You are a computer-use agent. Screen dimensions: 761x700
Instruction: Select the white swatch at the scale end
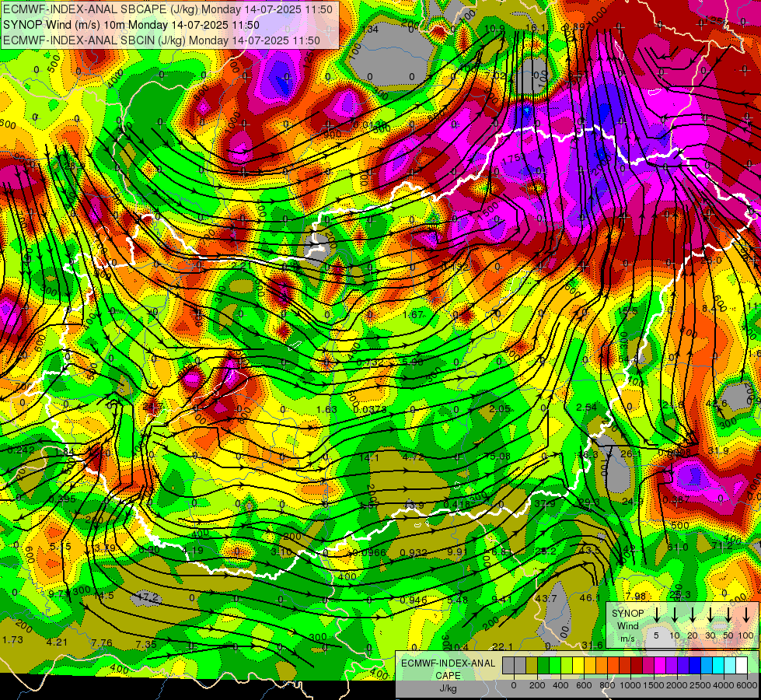(x=741, y=666)
